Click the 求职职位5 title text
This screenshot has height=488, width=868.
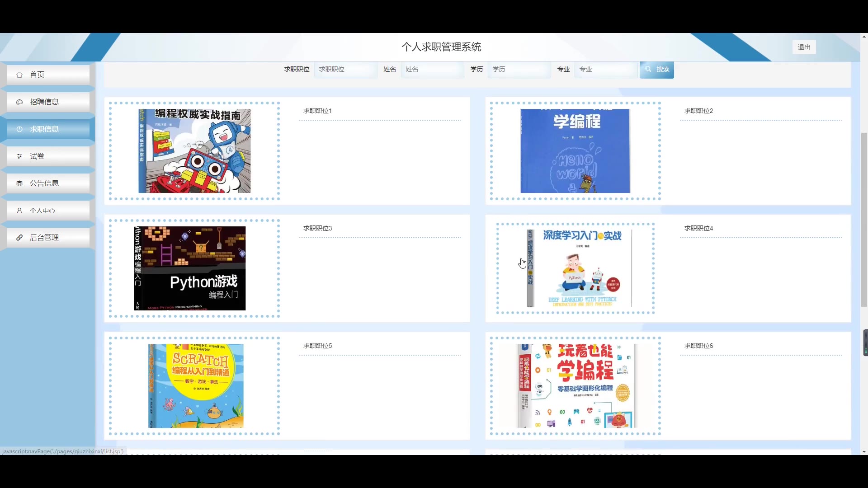[317, 346]
